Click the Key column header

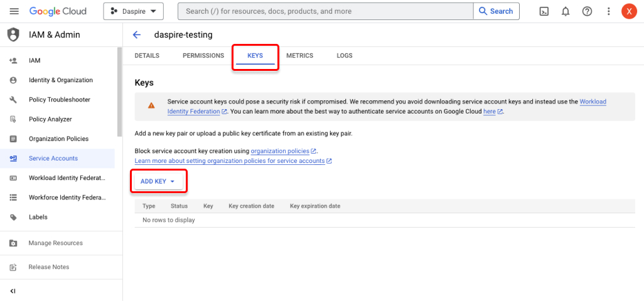pos(208,206)
